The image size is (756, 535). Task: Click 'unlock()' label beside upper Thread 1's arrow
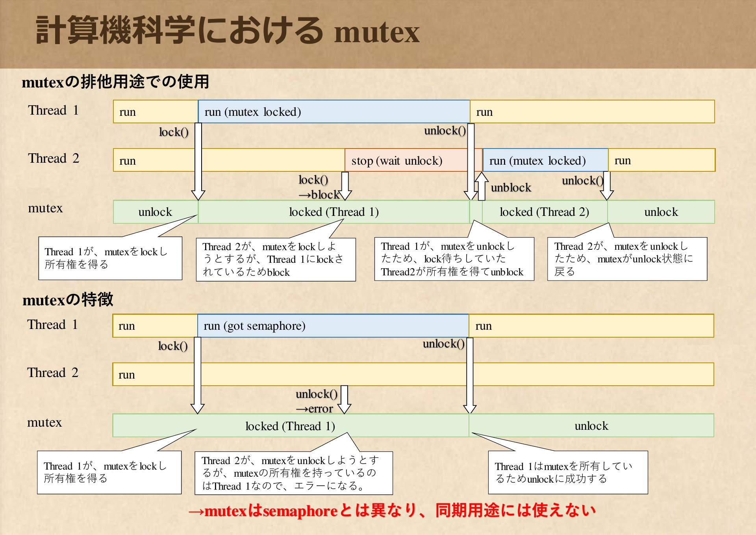coord(445,130)
